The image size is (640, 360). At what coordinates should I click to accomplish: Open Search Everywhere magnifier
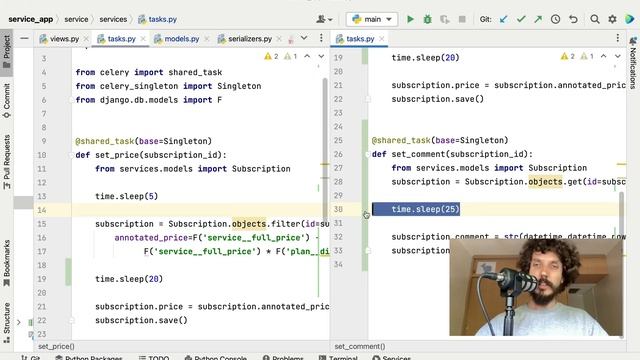595,19
